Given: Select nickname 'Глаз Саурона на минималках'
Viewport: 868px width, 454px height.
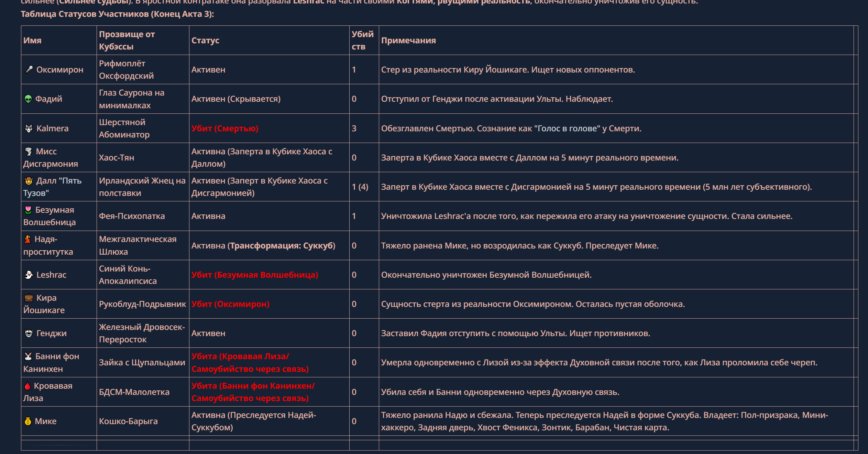Looking at the screenshot, I should click(132, 99).
